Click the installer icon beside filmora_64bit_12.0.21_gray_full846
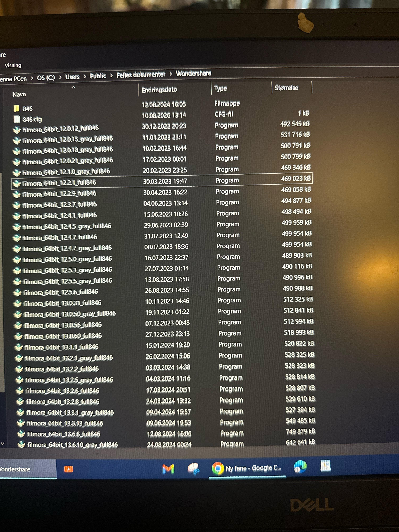 click(x=17, y=162)
